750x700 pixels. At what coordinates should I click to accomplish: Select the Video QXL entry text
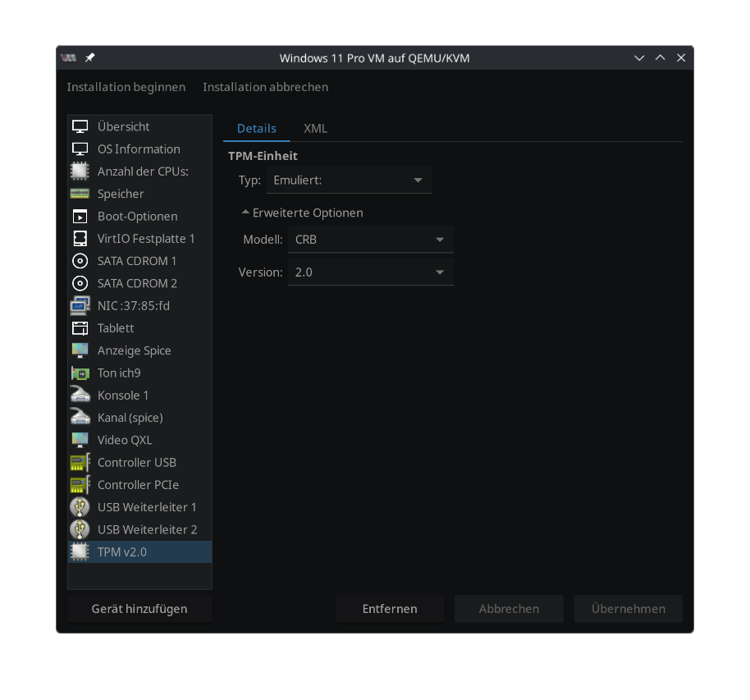[x=125, y=440]
